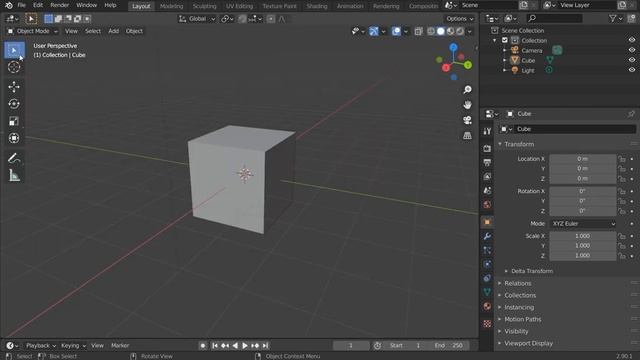The image size is (640, 360).
Task: Hide the Light in outliner
Action: coord(631,70)
